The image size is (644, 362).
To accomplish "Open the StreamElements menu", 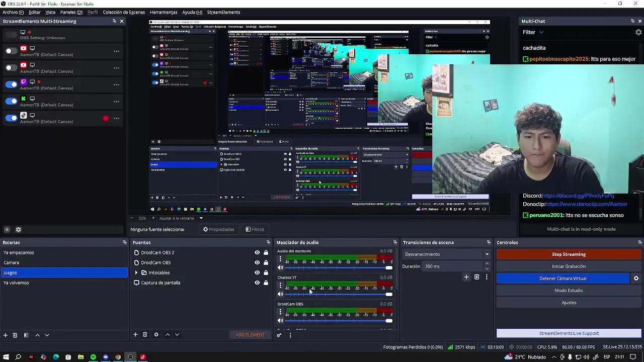I will (x=223, y=12).
